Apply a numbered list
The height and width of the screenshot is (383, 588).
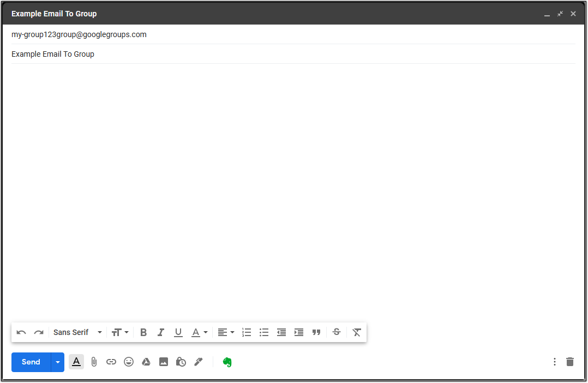(x=247, y=332)
